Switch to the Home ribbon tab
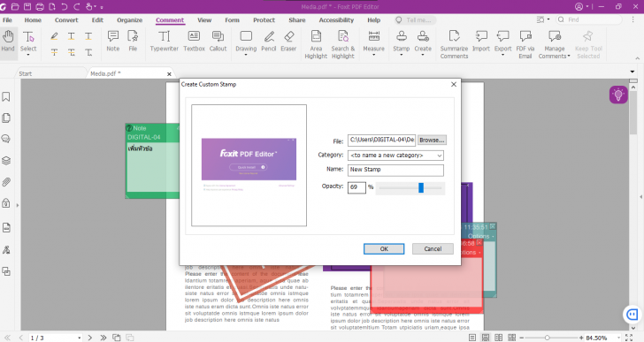 [x=33, y=20]
